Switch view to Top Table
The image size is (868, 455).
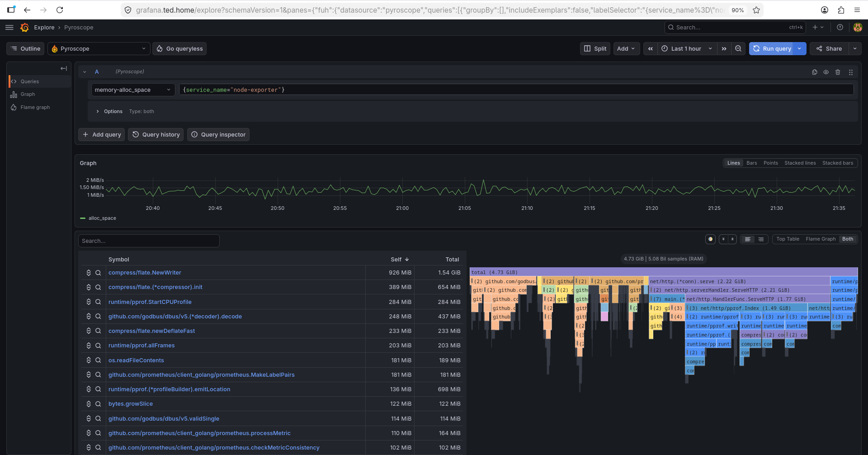pos(788,239)
